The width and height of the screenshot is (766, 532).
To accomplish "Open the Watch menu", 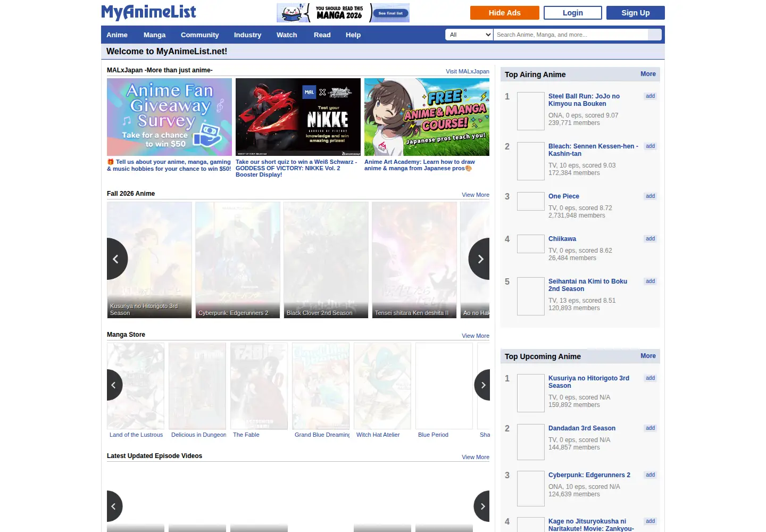I will click(x=287, y=35).
